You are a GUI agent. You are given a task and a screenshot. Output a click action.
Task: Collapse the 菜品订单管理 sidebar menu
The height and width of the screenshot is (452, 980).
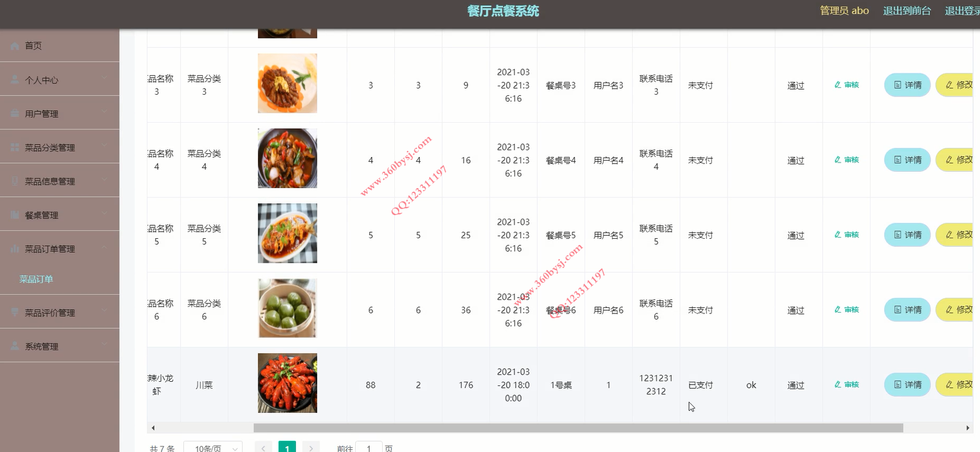pyautogui.click(x=59, y=249)
